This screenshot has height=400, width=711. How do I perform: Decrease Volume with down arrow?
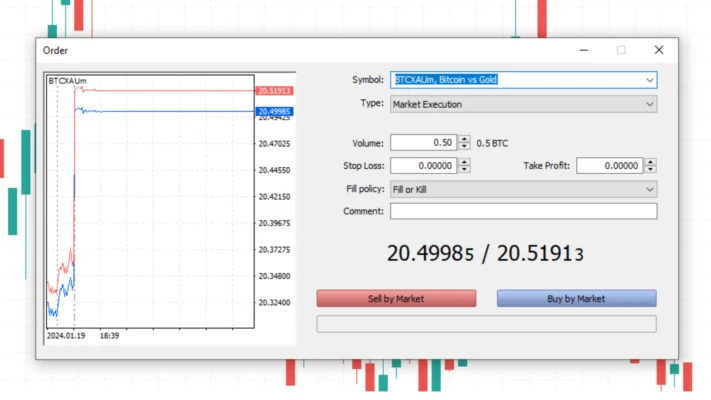tap(464, 146)
